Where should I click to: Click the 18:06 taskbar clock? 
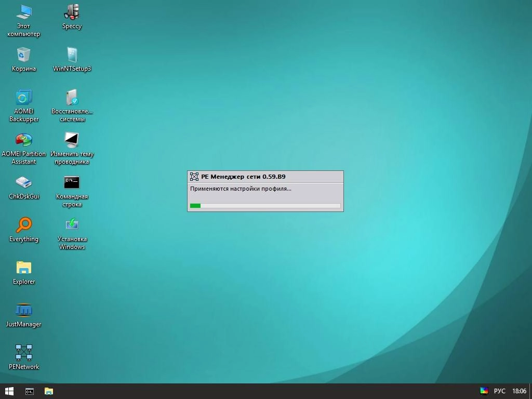pyautogui.click(x=519, y=391)
